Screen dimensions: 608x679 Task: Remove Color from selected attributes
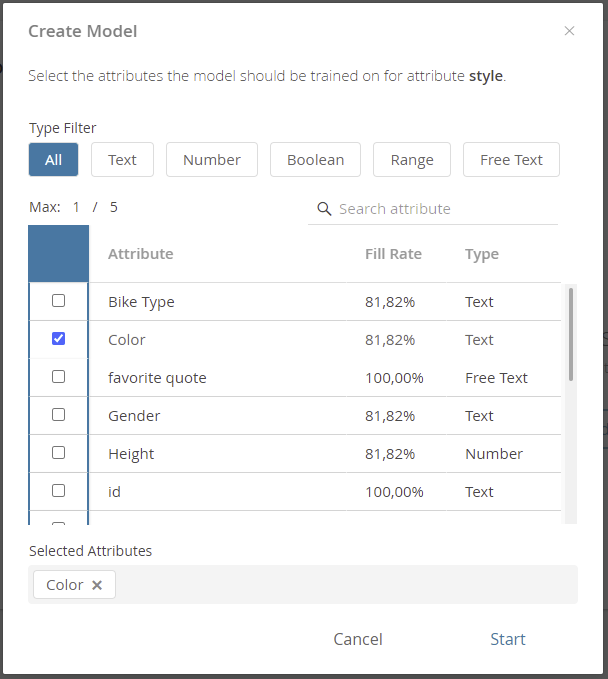97,585
